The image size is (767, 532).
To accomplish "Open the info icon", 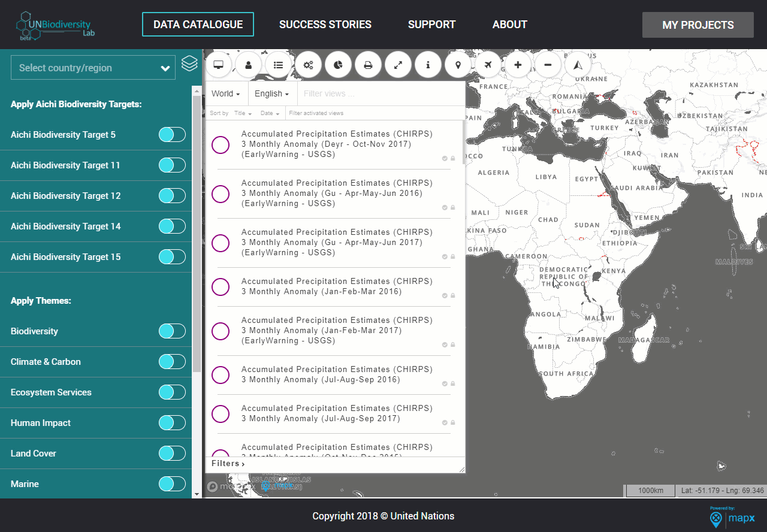I will (428, 65).
